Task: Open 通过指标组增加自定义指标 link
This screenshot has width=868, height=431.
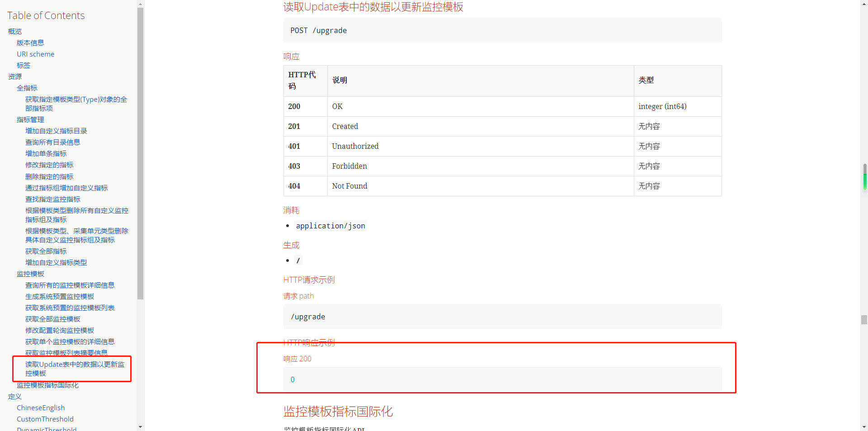Action: coord(66,188)
